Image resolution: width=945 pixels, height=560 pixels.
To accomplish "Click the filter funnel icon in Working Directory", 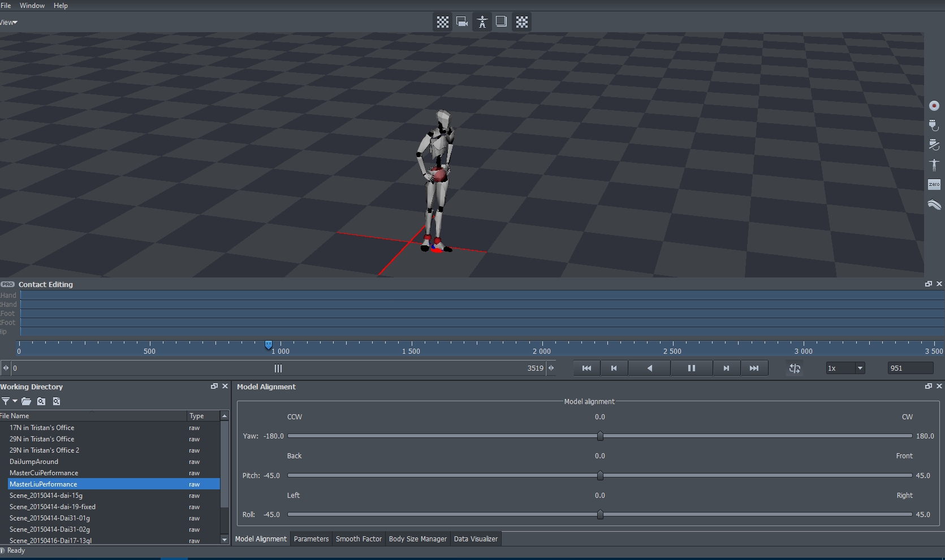I will point(6,401).
